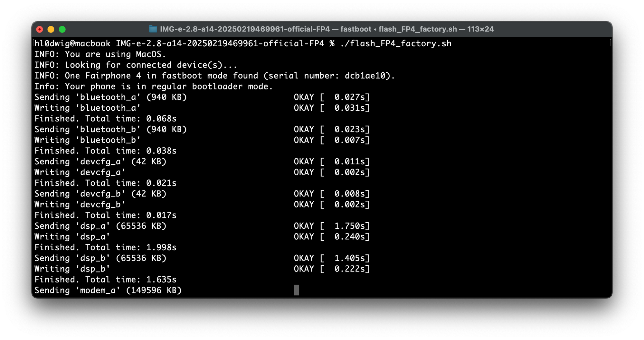644x340 pixels.
Task: Click 'Your phone is in regular bootloader mode' line
Action: [x=154, y=87]
